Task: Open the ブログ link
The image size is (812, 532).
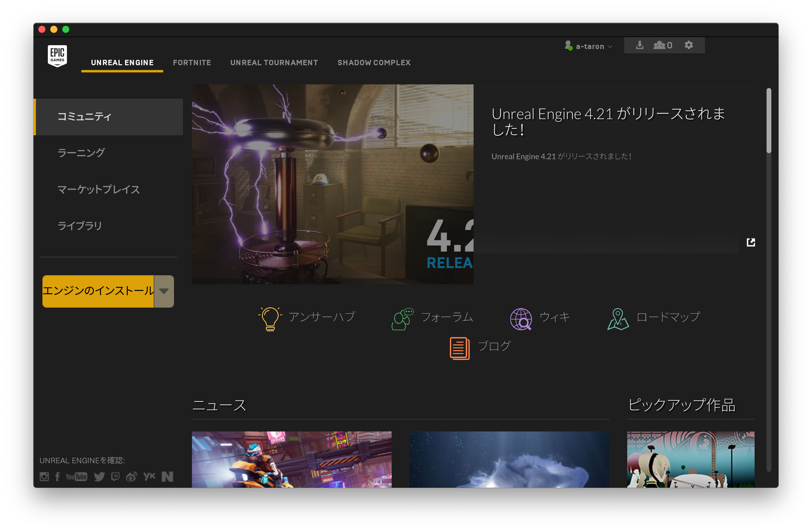Action: tap(494, 346)
